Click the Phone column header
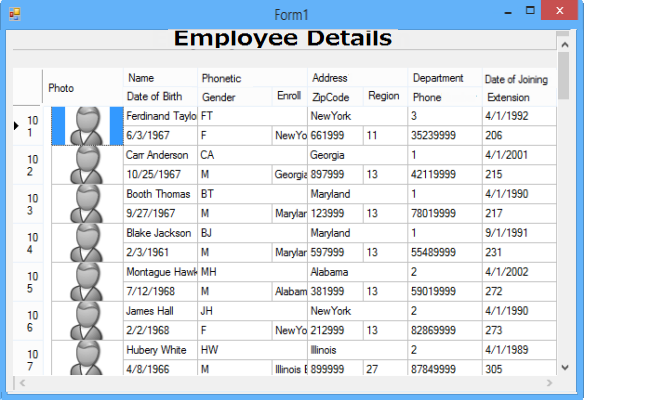The image size is (670, 400). [444, 97]
